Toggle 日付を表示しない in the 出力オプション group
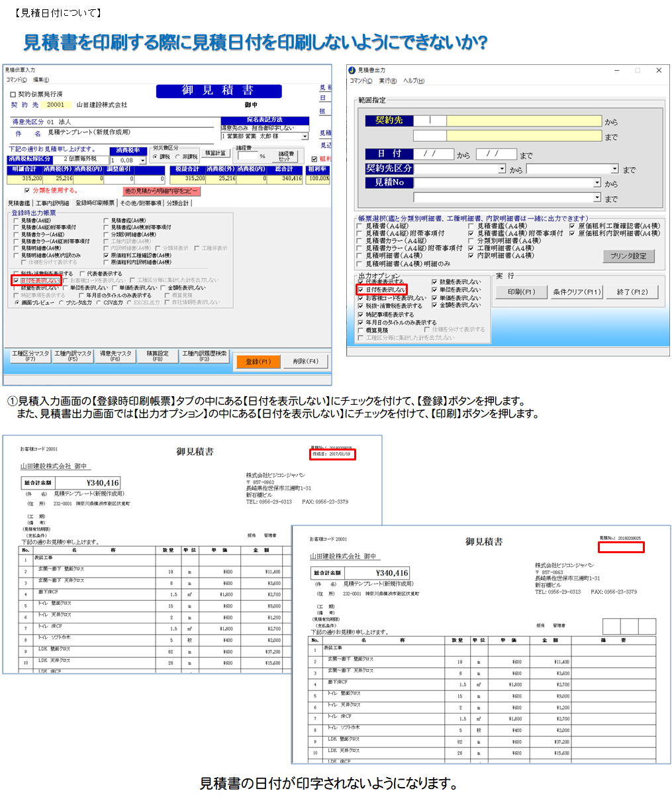Viewport: 672px width, 795px height. [x=361, y=290]
